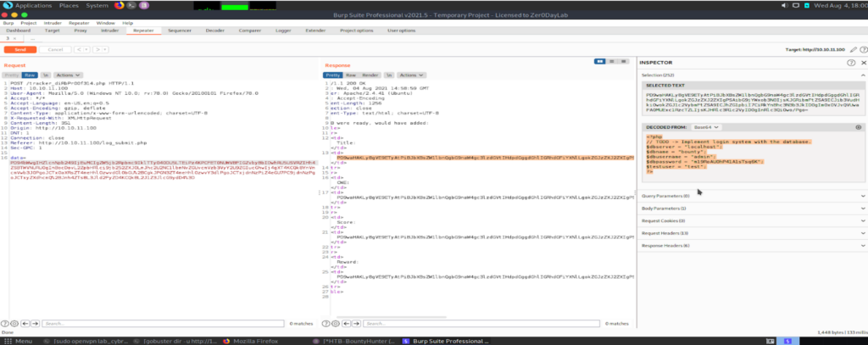This screenshot has height=345, width=868.
Task: Open the Extender tab
Action: coord(315,31)
